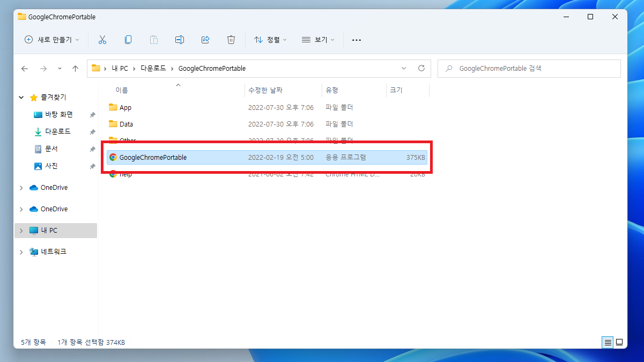Open 사진 in the navigation pane
Viewport: 644px width, 362px height.
point(51,166)
